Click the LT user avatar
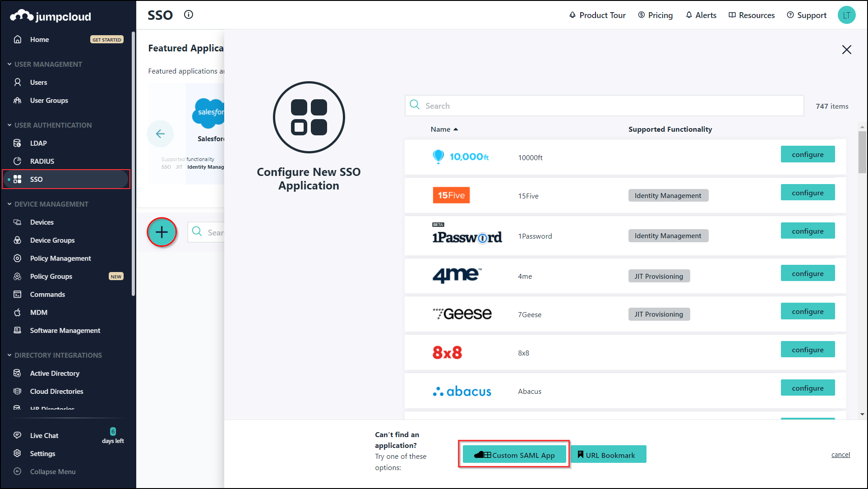The image size is (868, 489). coord(846,15)
